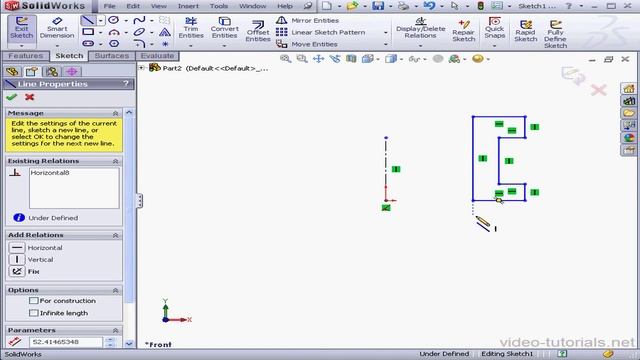The width and height of the screenshot is (640, 360).
Task: Cancel line properties with red X
Action: 29,97
